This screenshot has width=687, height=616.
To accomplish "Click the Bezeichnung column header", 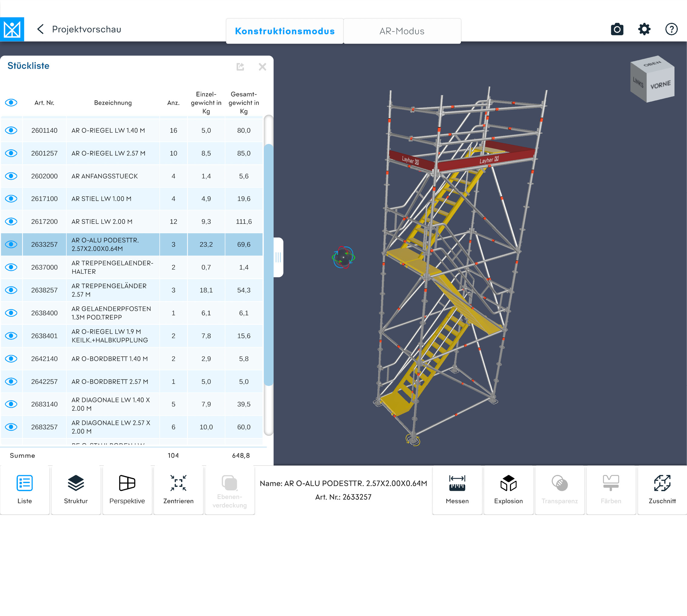I will coord(113,102).
